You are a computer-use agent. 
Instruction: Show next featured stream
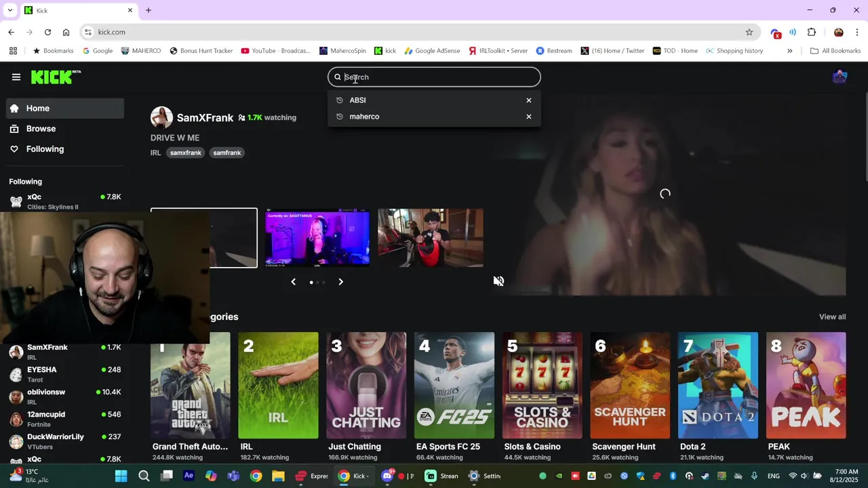pyautogui.click(x=340, y=282)
